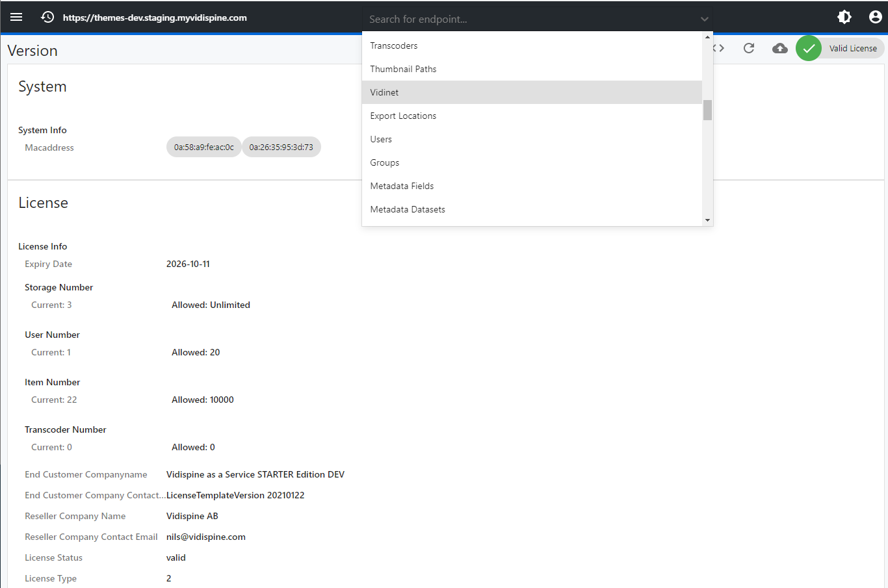
Task: Select Export Locations endpoint
Action: 403,116
